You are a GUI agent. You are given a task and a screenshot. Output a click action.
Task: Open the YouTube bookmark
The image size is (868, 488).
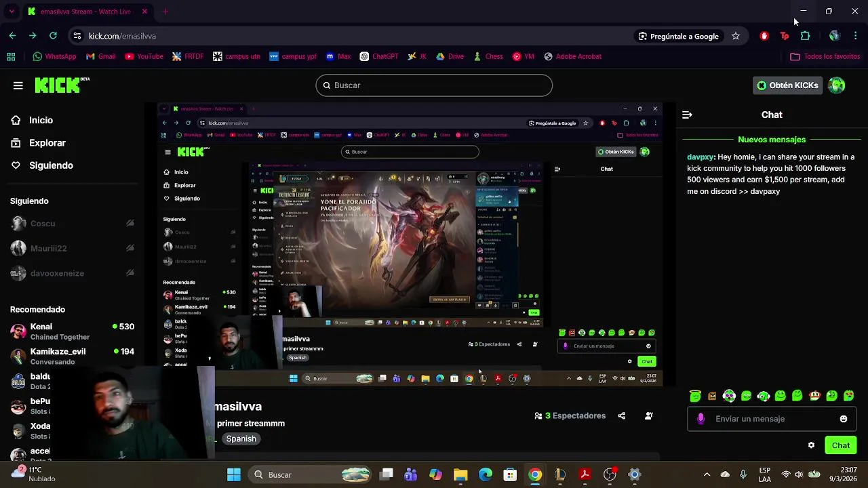(144, 56)
